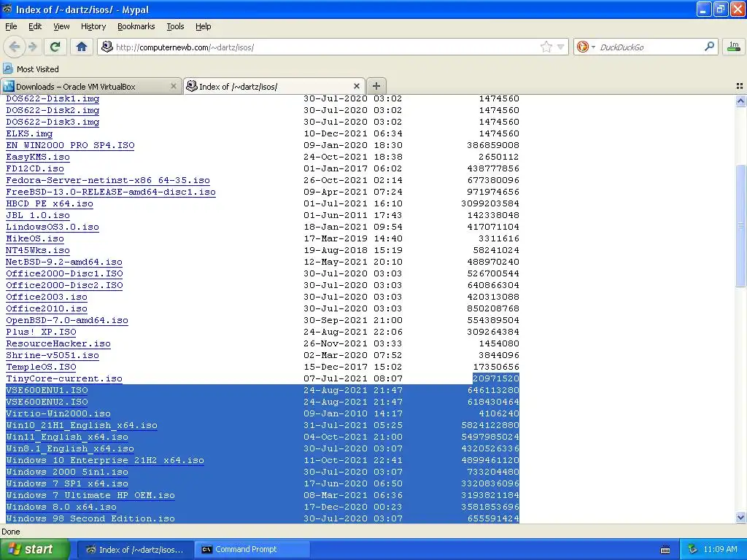Viewport: 747px width, 560px height.
Task: Open the HBCD_PE_x64.iso link
Action: click(50, 204)
